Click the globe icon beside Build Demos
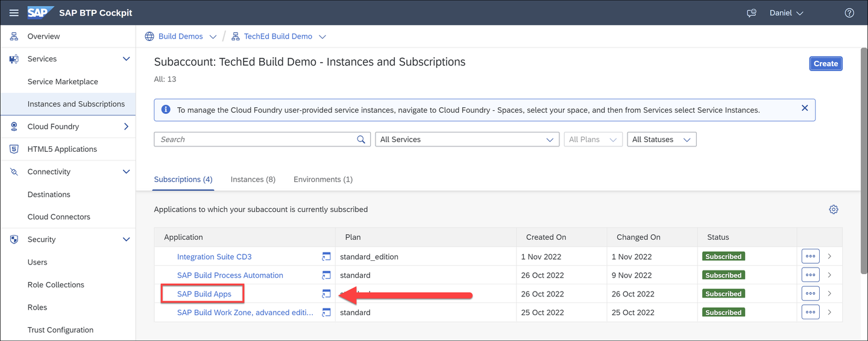Image resolution: width=868 pixels, height=341 pixels. click(x=149, y=36)
